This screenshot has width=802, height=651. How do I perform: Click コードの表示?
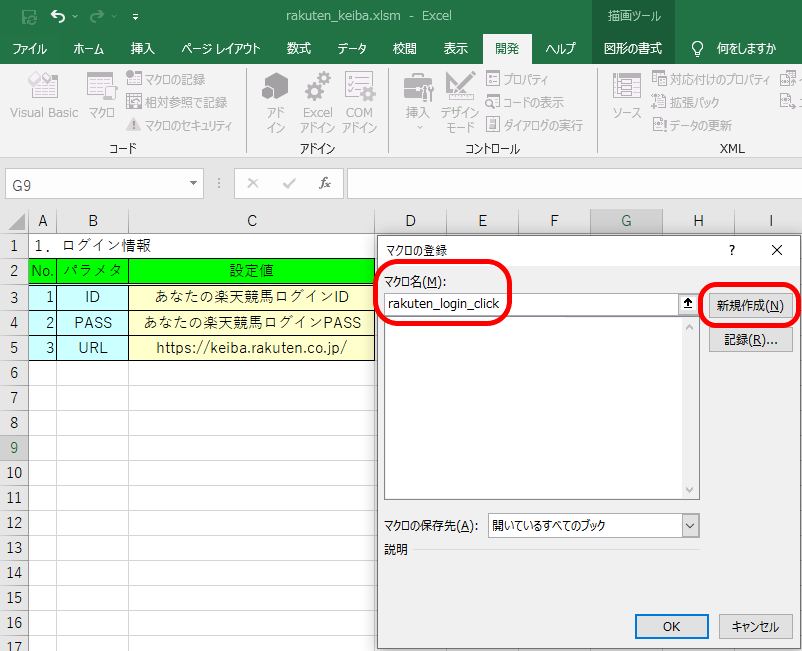pos(524,102)
